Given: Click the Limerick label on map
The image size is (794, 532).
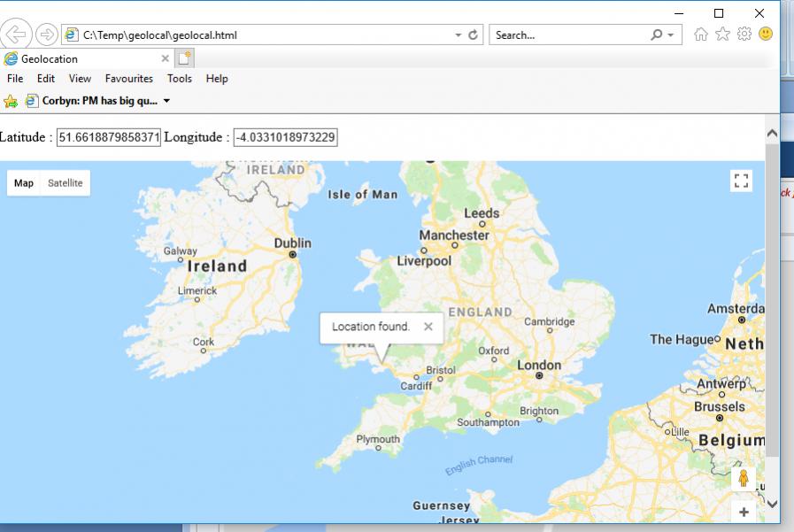Looking at the screenshot, I should click(x=197, y=290).
